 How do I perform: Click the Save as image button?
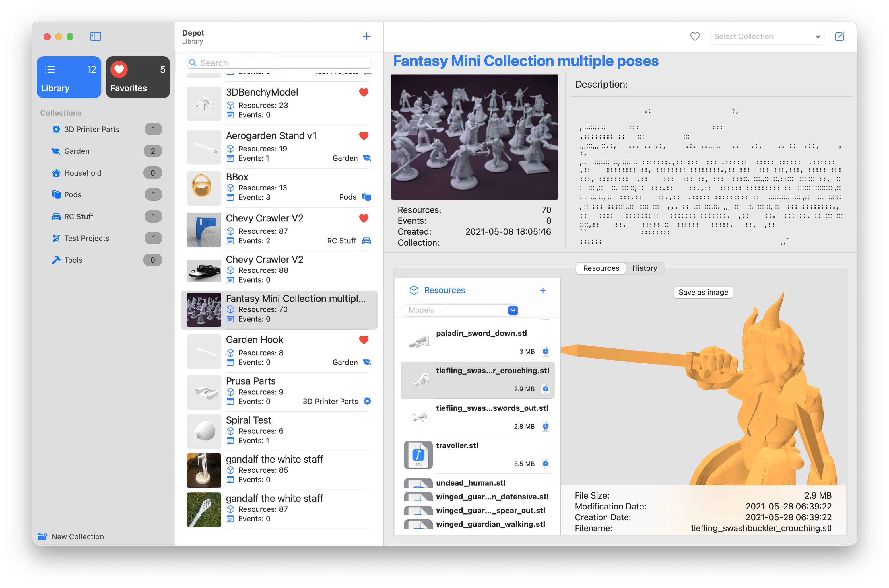pyautogui.click(x=703, y=292)
